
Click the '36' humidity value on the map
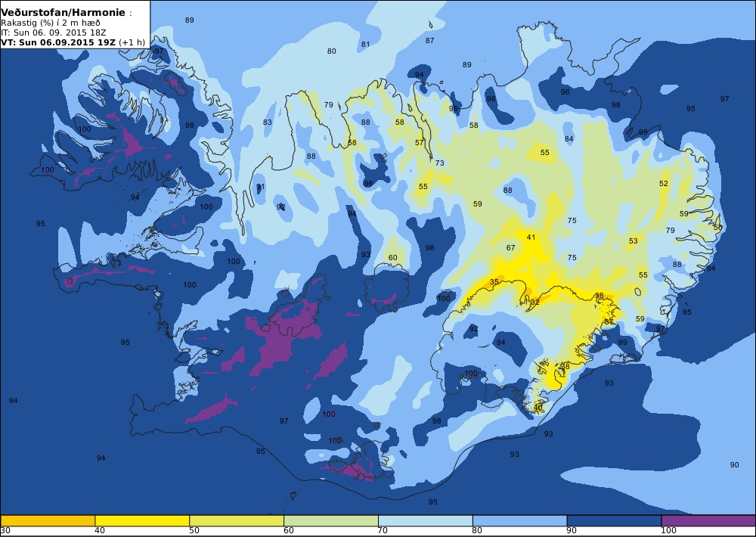(600, 295)
